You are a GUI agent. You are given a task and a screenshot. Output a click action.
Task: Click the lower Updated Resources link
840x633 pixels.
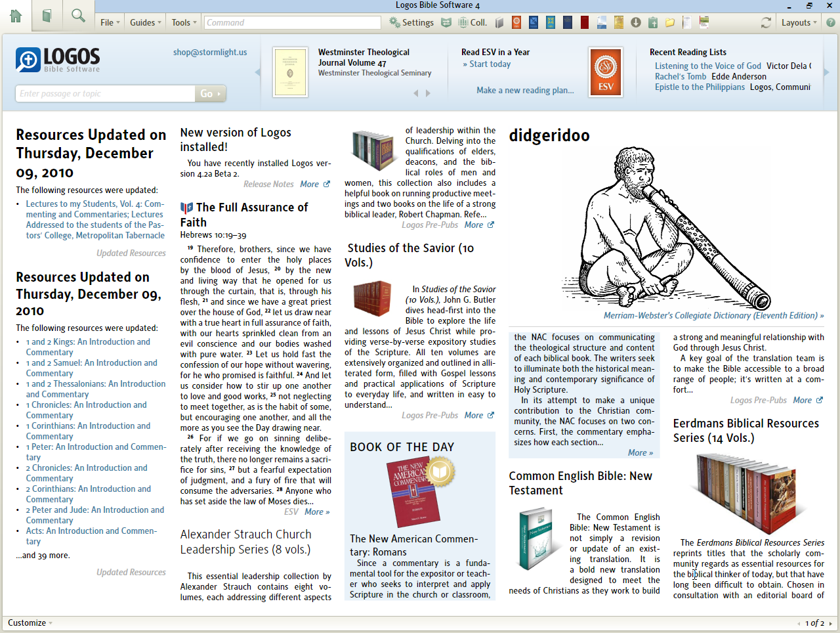click(x=131, y=573)
